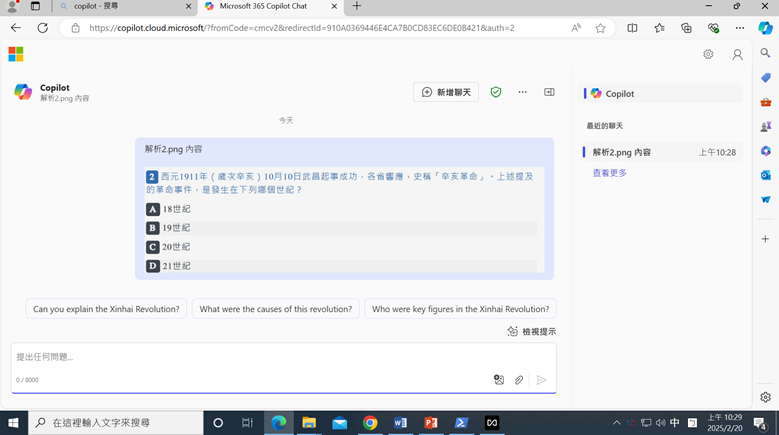The image size is (779, 435).
Task: Open the volume control tray icon
Action: coord(660,423)
